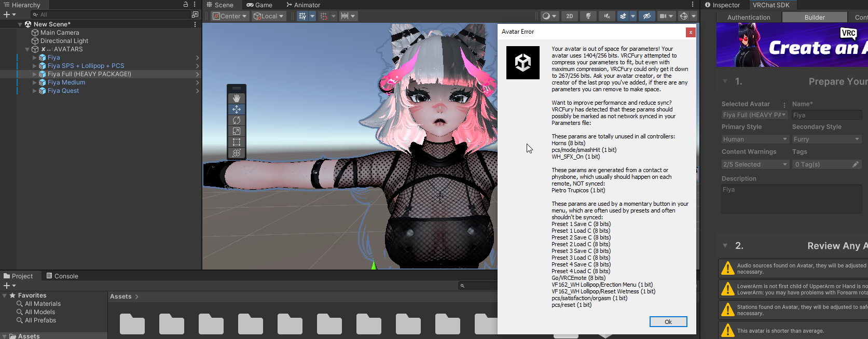The height and width of the screenshot is (339, 868).
Task: Select Fiya Quest prefab in Hierarchy
Action: (x=63, y=91)
